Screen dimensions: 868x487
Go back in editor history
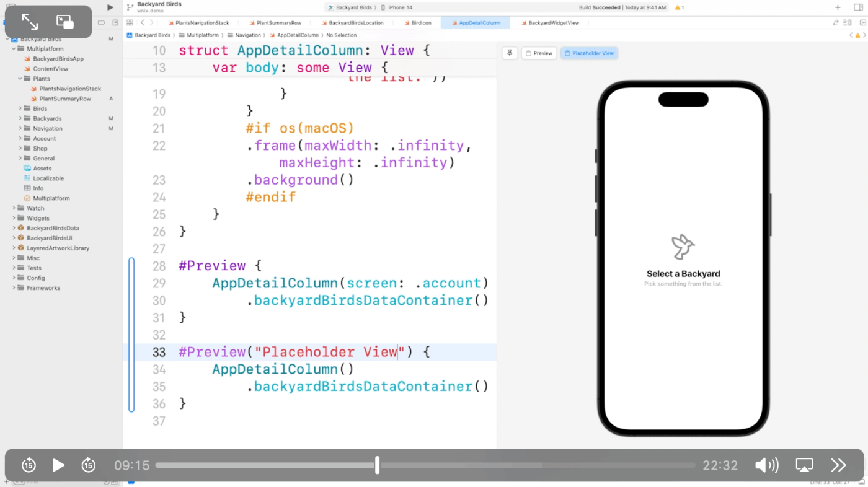coord(143,22)
